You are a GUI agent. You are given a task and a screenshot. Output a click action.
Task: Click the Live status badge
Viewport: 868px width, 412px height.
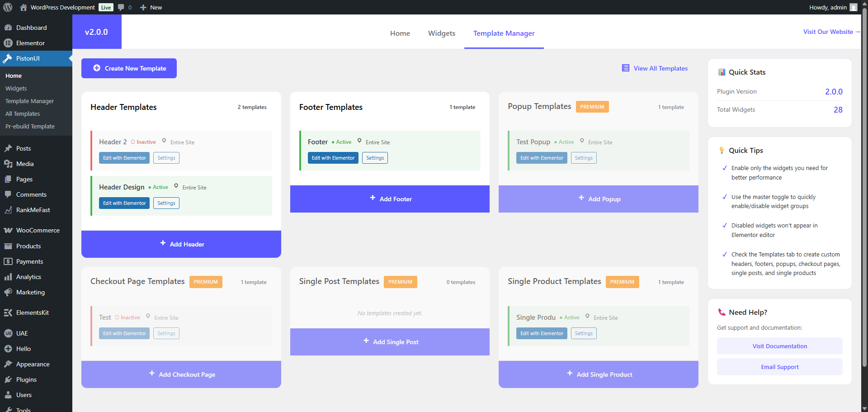pos(106,7)
